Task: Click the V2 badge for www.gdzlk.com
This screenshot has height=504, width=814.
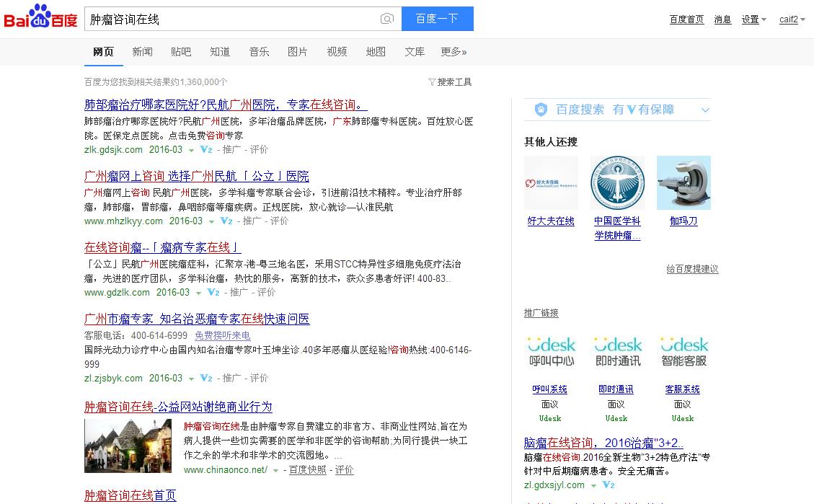Action: tap(213, 292)
